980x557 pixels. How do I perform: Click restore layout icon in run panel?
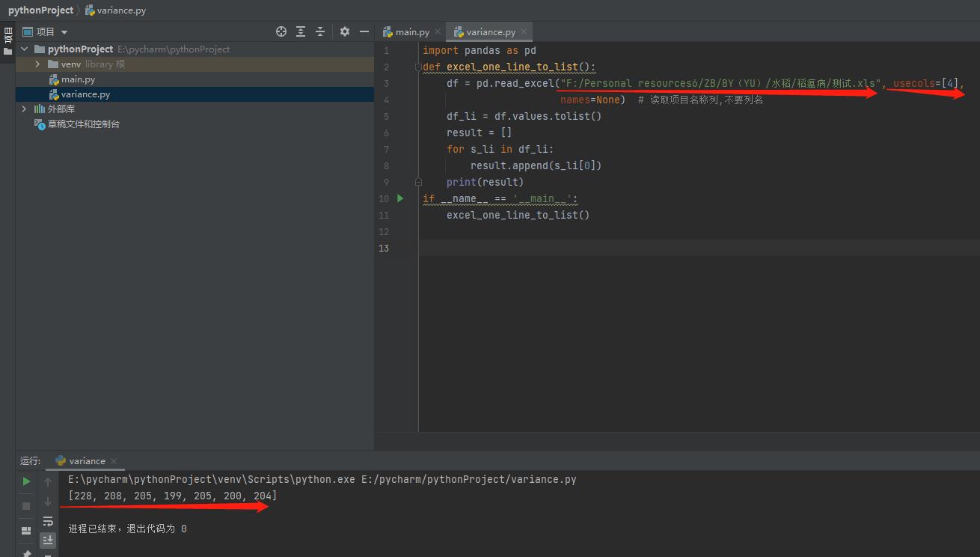[x=26, y=531]
